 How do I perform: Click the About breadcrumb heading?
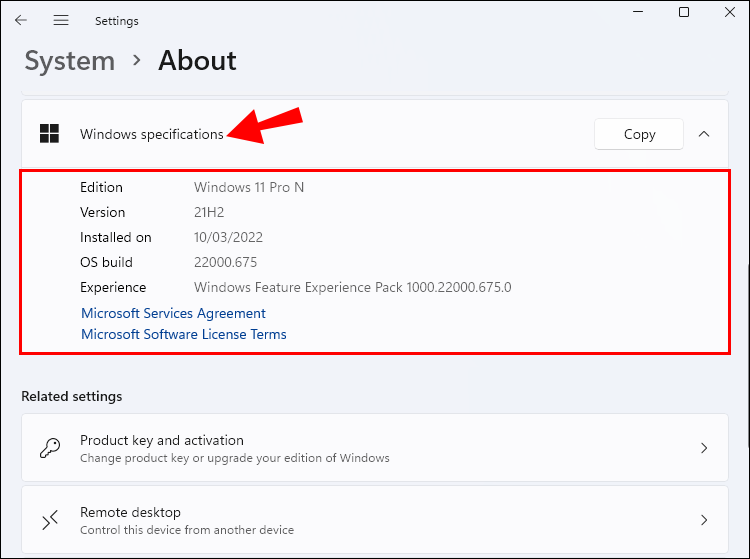(x=197, y=61)
